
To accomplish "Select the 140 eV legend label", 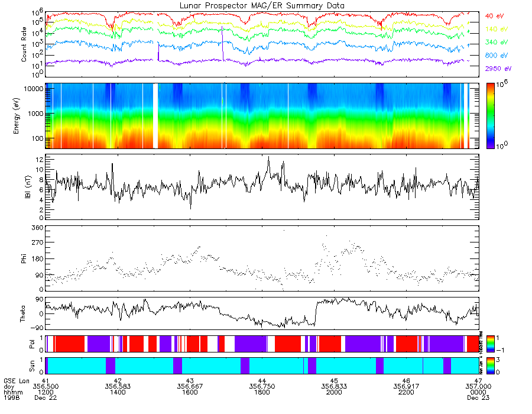I will [496, 29].
